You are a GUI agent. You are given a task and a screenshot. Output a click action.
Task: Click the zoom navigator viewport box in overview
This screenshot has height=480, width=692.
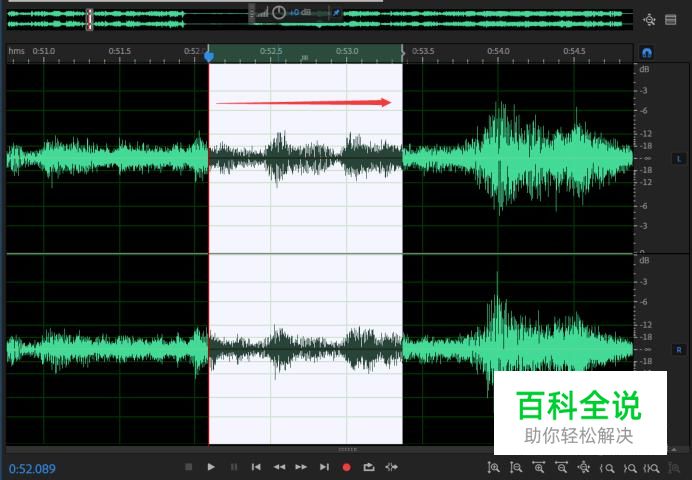pos(90,19)
